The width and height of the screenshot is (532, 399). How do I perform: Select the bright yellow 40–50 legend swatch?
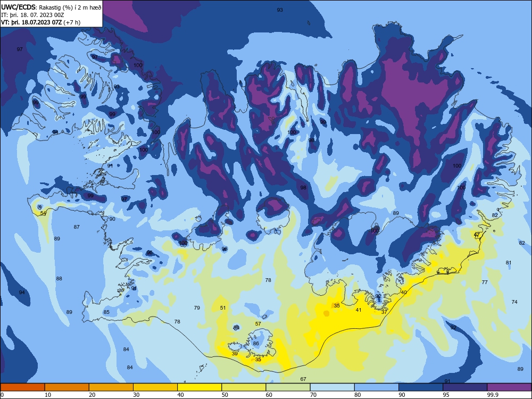(x=199, y=387)
